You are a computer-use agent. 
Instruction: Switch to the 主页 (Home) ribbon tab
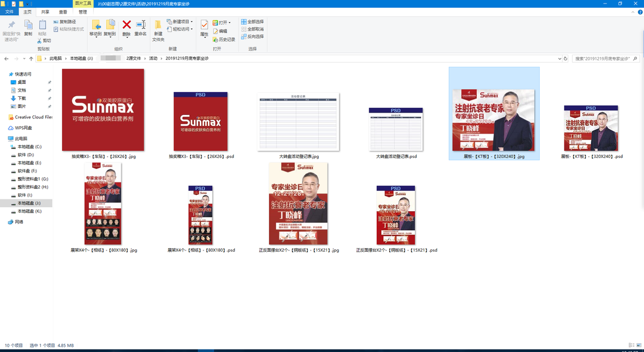(x=28, y=12)
